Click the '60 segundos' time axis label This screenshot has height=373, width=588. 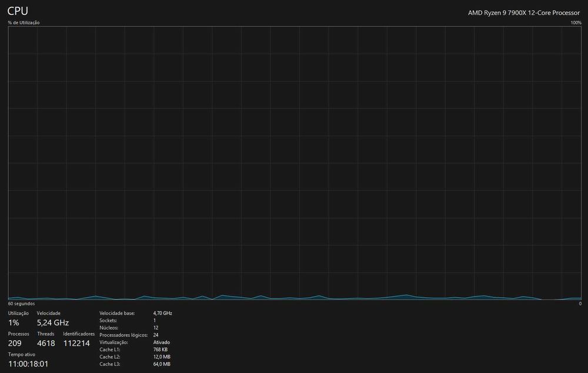pos(21,304)
